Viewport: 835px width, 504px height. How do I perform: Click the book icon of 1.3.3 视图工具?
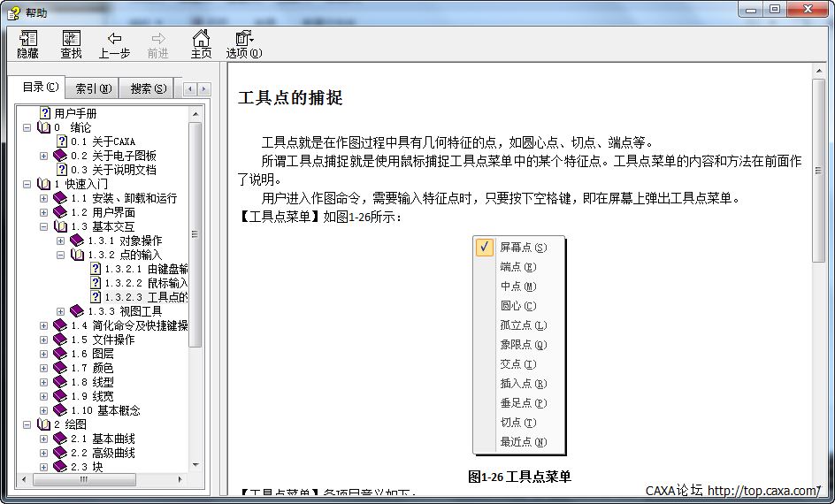click(x=77, y=311)
